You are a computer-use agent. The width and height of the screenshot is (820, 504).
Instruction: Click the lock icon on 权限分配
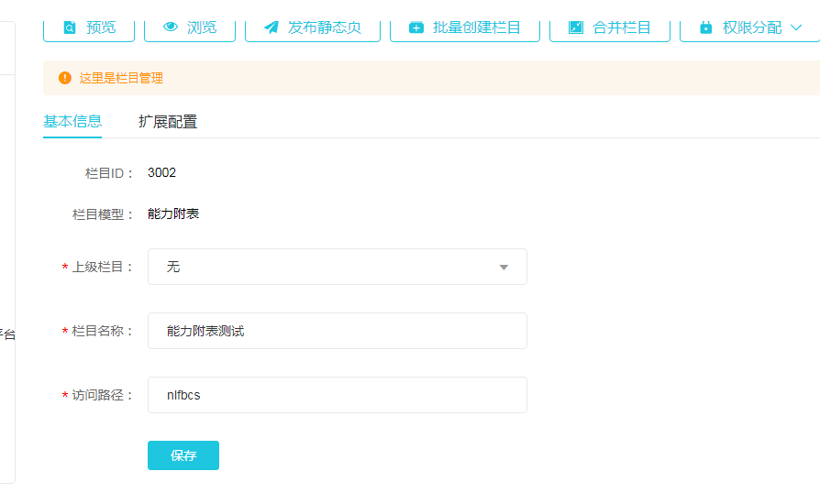point(705,27)
